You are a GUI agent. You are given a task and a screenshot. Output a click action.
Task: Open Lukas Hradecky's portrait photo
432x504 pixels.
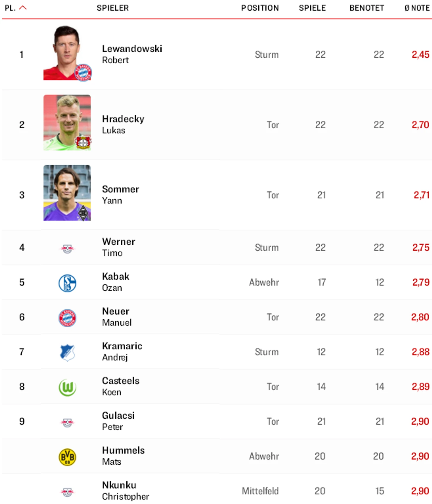pos(67,122)
